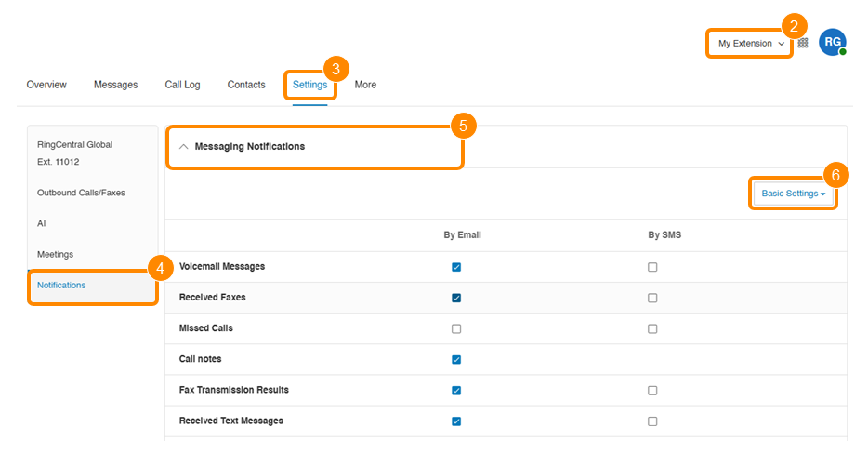868x454 pixels.
Task: Check Received Faxes By SMS
Action: 652,299
